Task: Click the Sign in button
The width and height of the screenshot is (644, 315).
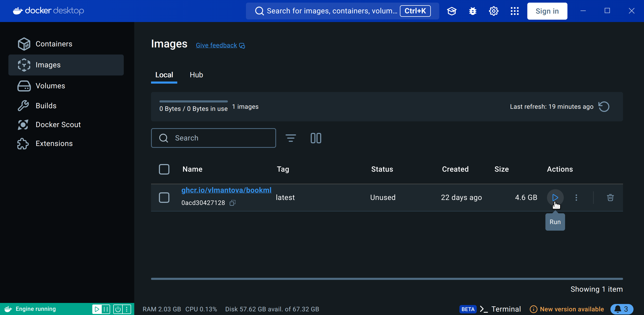Action: click(x=547, y=11)
